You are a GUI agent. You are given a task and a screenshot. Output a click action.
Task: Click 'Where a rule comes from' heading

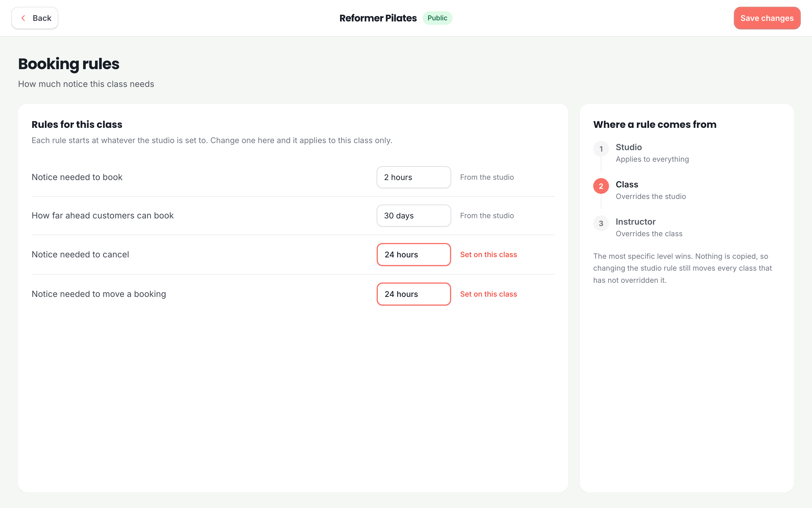tap(655, 124)
